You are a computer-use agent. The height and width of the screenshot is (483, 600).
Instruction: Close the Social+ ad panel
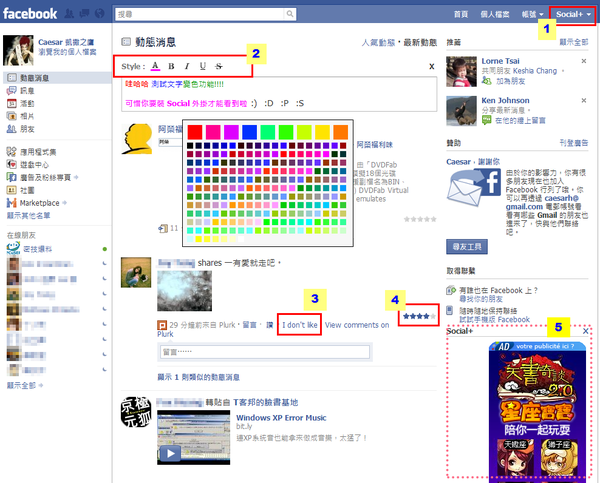(x=585, y=331)
